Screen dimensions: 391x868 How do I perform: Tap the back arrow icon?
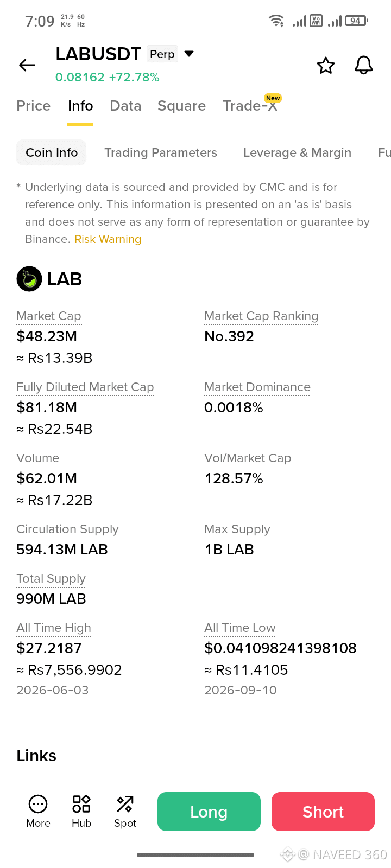click(x=27, y=65)
